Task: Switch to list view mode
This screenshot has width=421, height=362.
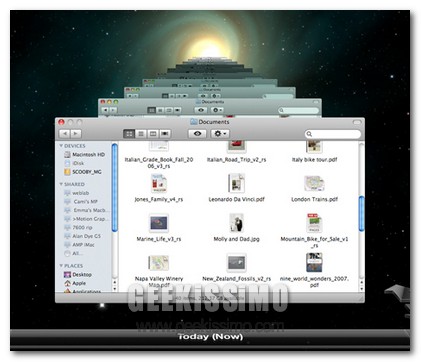Action: pos(141,134)
